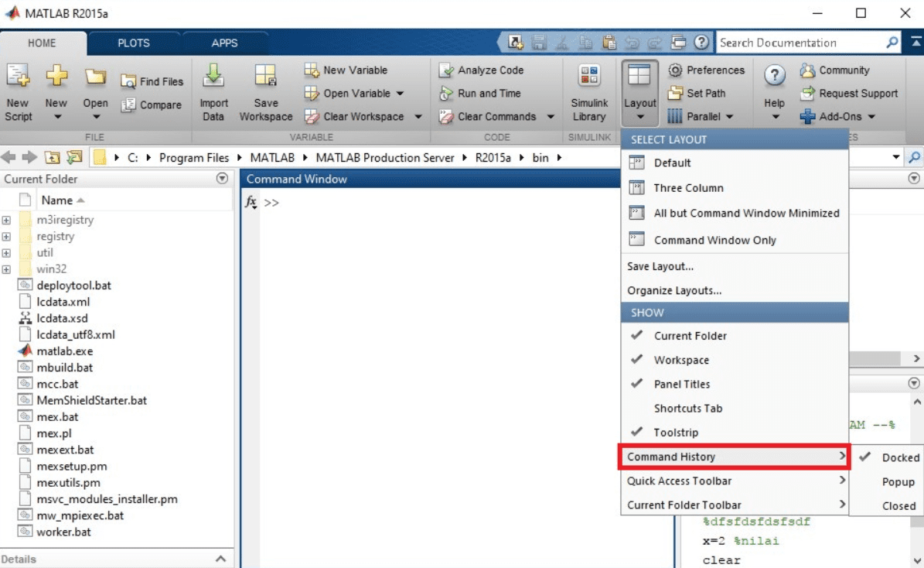Select matlab.exe in Current Folder
Viewport: 924px width, 568px height.
pos(65,351)
